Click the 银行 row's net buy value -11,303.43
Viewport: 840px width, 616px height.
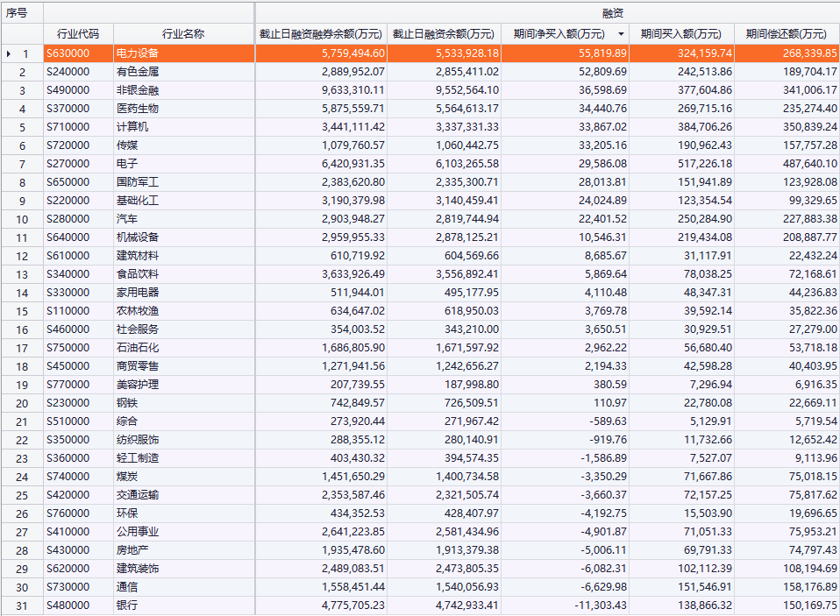tap(595, 605)
